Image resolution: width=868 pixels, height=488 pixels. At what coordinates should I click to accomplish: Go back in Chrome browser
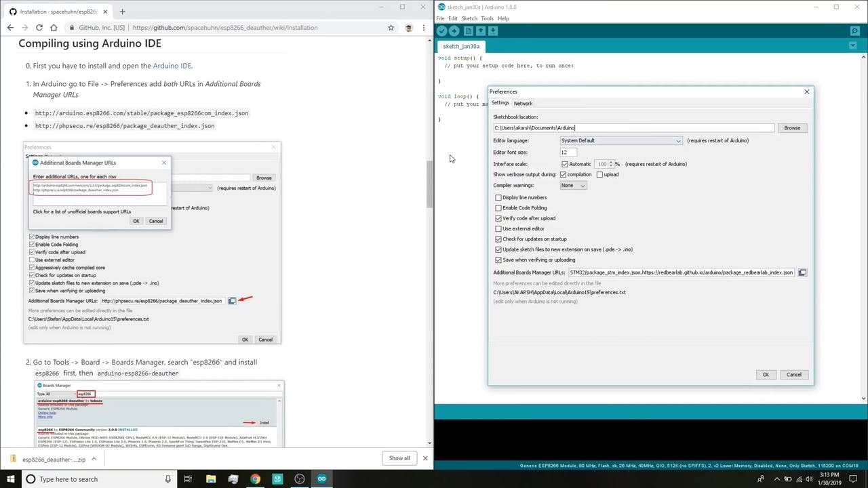[x=9, y=28]
